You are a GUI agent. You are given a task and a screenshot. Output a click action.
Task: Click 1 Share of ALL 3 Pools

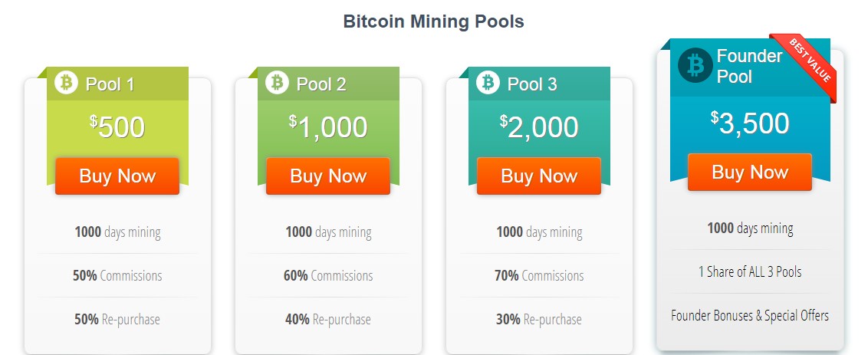click(750, 271)
